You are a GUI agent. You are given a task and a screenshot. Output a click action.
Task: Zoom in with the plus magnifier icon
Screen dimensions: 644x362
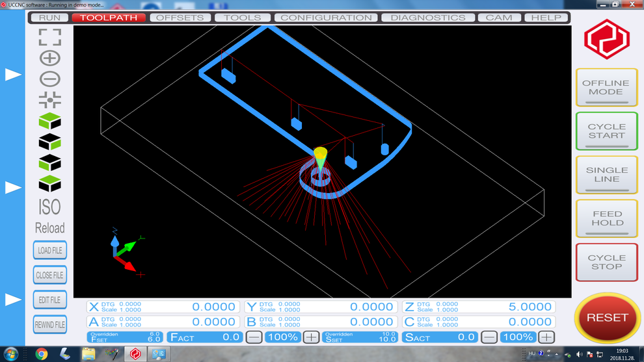click(49, 58)
